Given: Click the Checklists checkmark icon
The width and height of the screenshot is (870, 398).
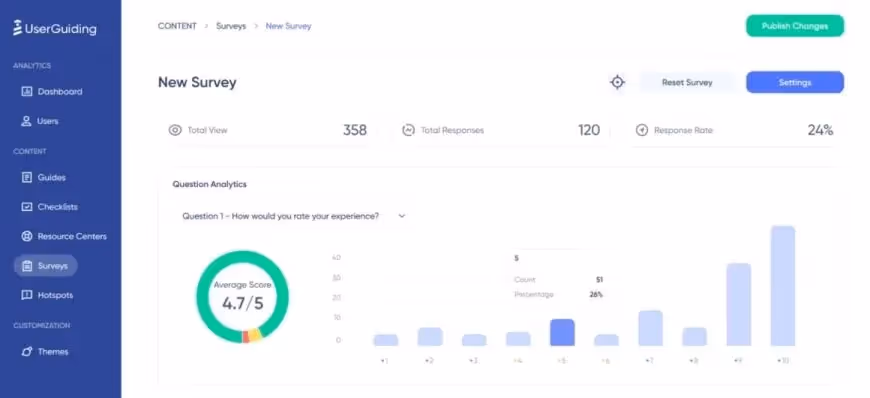Looking at the screenshot, I should 27,207.
